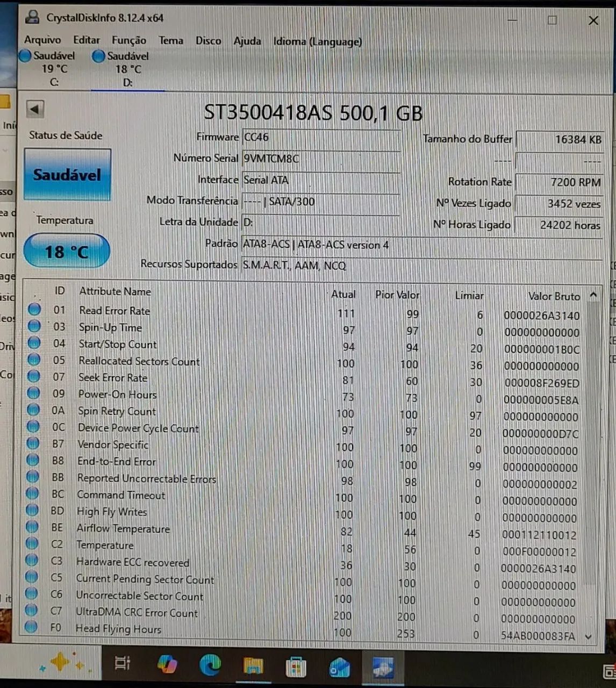
Task: Open the Função menu
Action: [129, 40]
